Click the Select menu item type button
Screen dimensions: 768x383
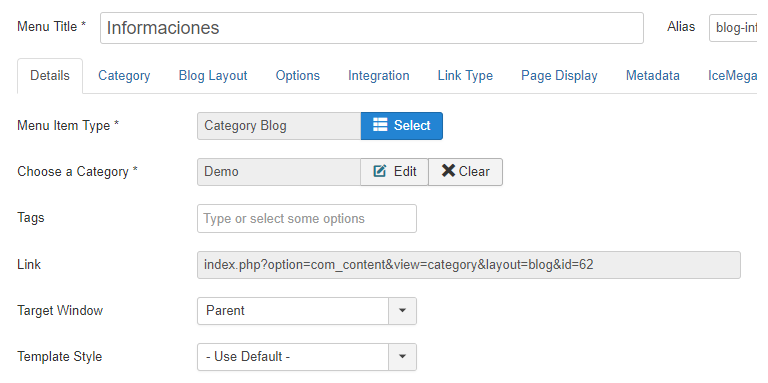(402, 126)
